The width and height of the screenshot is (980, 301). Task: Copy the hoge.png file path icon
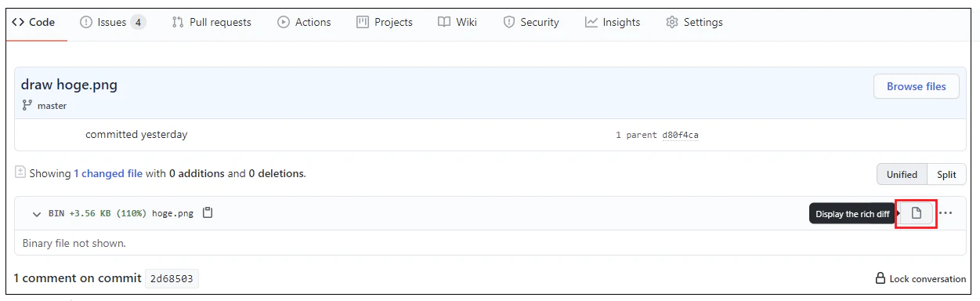[x=208, y=212]
